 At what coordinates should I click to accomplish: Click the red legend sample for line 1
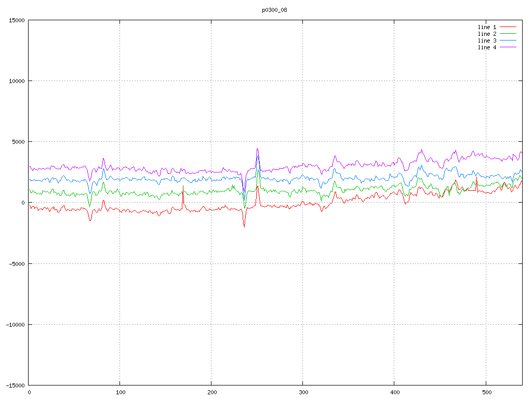click(x=508, y=27)
